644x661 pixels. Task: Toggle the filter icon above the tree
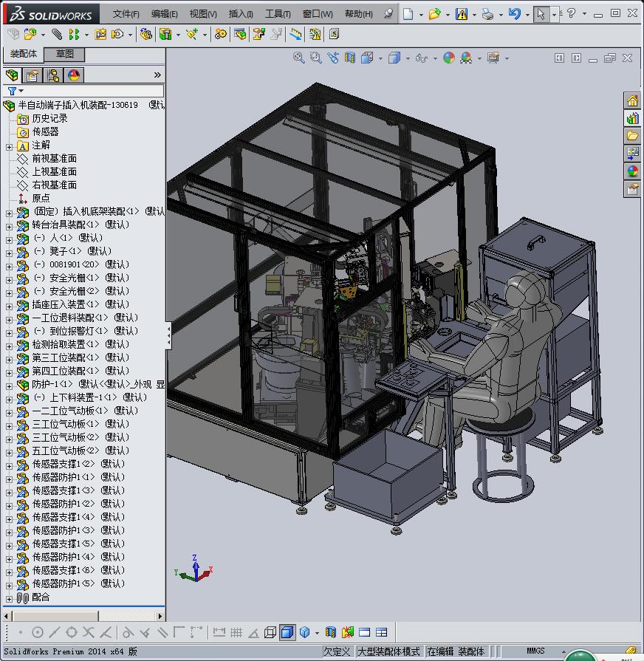click(x=13, y=91)
